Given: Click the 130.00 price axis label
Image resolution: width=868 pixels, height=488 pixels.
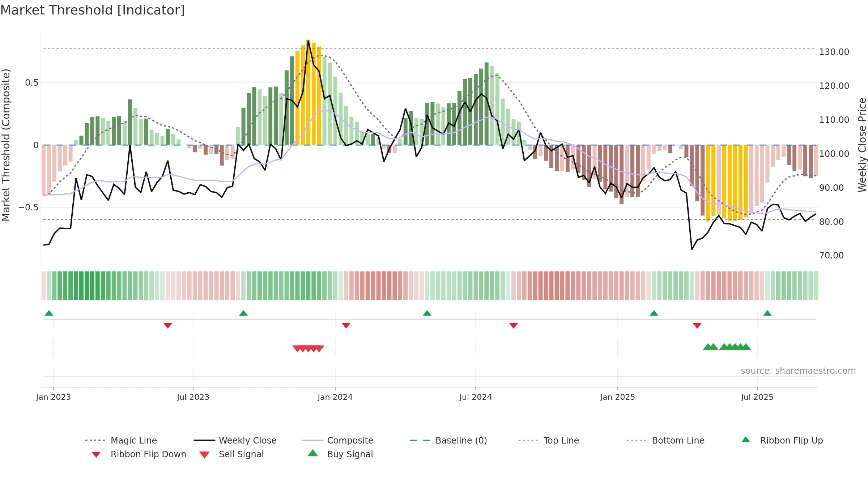Looking at the screenshot, I should [x=834, y=52].
